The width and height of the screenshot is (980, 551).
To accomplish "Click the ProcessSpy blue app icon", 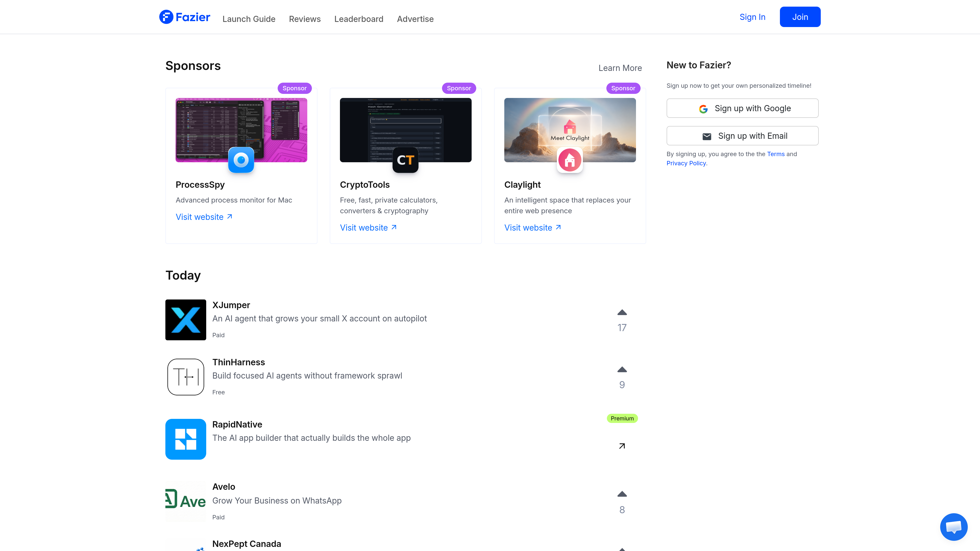I will (x=241, y=160).
